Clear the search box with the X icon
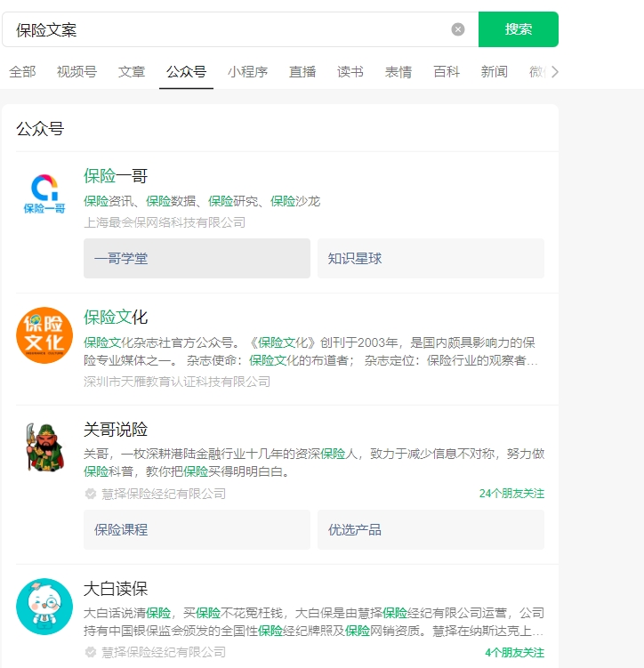The height and width of the screenshot is (668, 644). click(458, 29)
